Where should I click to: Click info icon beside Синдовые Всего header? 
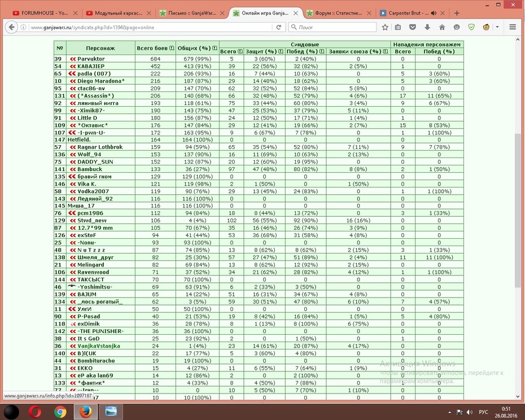(240, 51)
